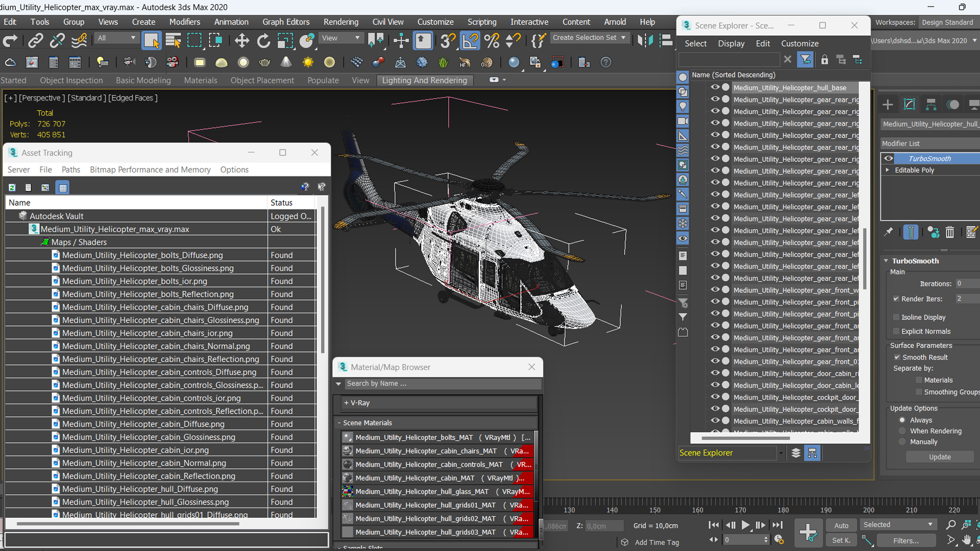Open the Hierarchy panel tab icon

[931, 105]
